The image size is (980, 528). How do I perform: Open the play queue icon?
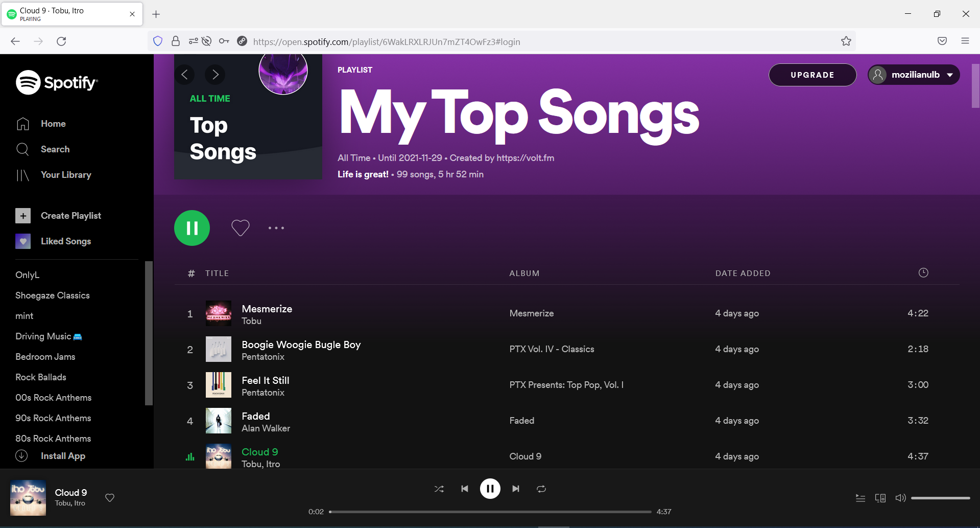(x=860, y=498)
